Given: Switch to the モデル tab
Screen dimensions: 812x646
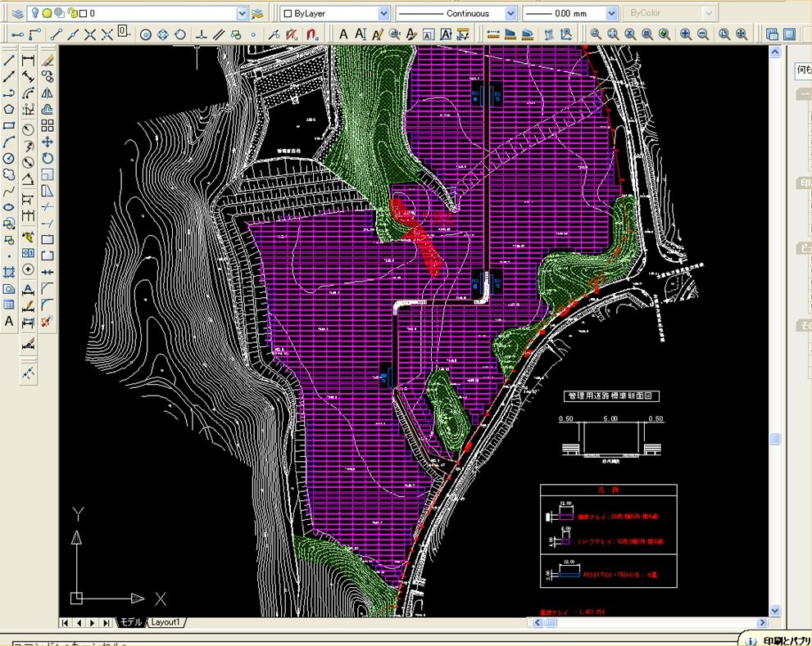Looking at the screenshot, I should (131, 622).
